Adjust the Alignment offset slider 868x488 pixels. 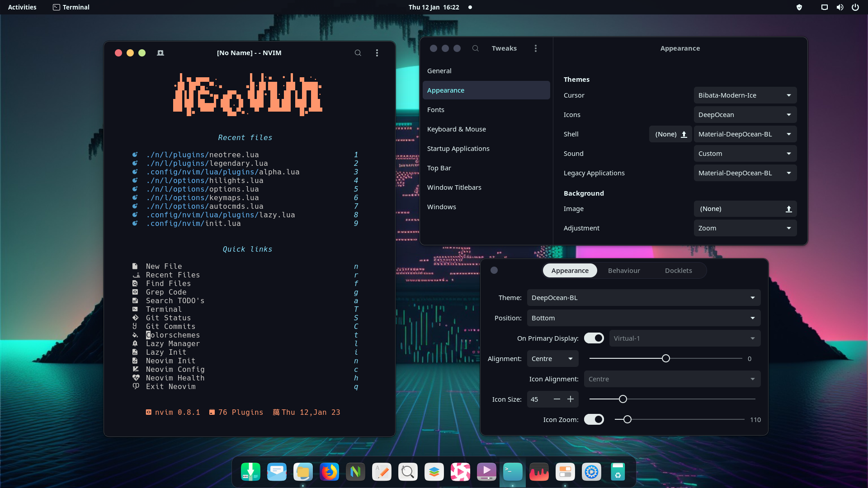pyautogui.click(x=665, y=359)
